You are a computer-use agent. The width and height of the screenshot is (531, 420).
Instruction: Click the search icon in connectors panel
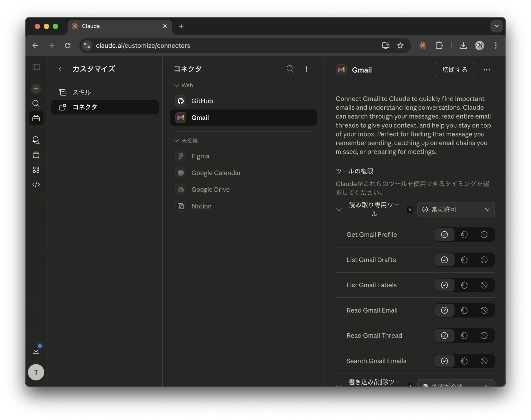click(x=290, y=69)
